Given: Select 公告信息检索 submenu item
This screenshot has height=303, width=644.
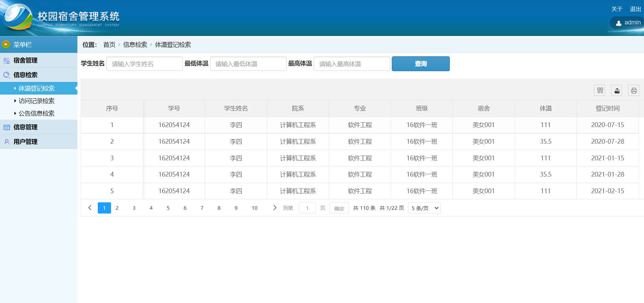Looking at the screenshot, I should pos(39,114).
